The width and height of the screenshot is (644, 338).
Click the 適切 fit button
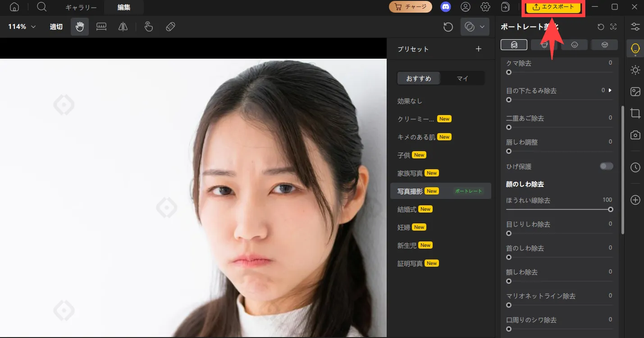click(56, 27)
